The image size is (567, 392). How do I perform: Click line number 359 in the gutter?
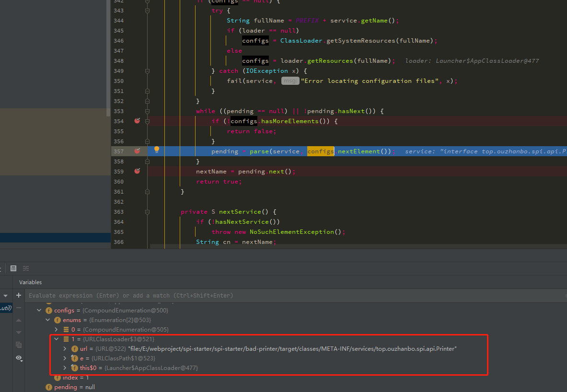(118, 172)
